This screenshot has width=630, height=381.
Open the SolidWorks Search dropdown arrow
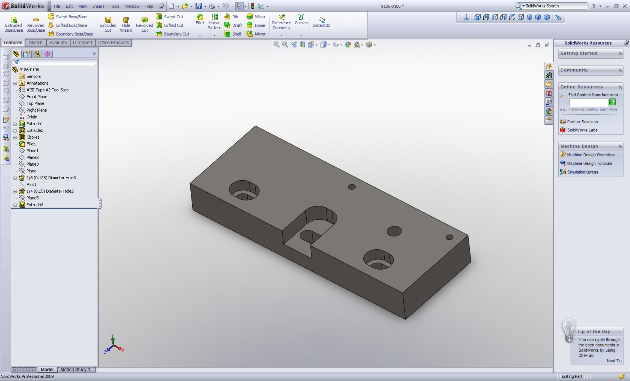tap(522, 6)
